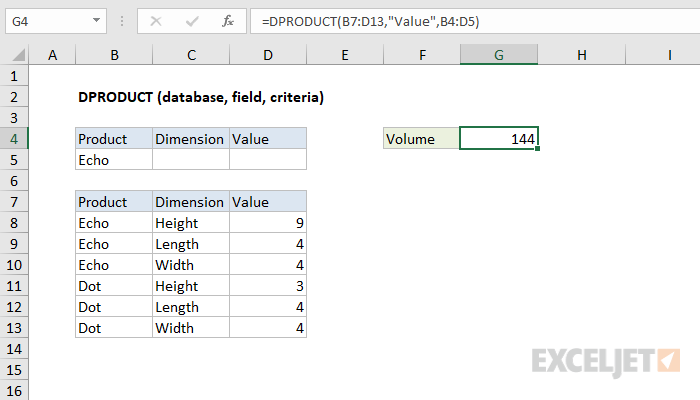Viewport: 700px width, 400px height.
Task: Select row 11 header
Action: (14, 286)
